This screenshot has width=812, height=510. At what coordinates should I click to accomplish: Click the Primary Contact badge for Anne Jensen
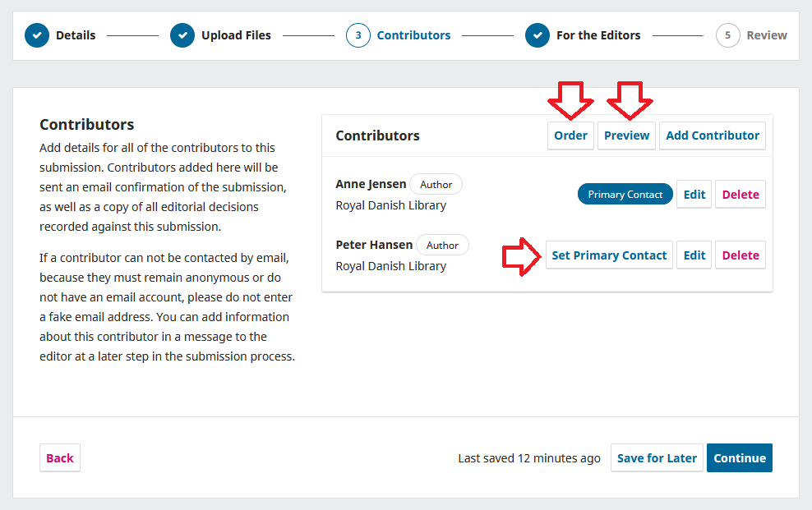pos(625,194)
